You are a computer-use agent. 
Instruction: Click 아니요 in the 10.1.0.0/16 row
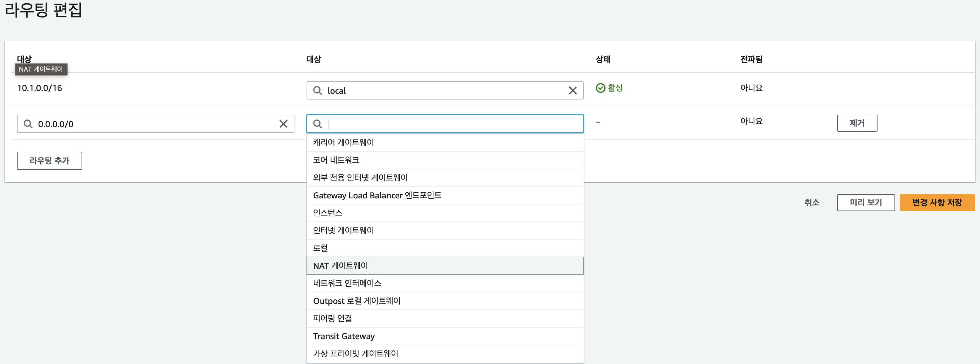tap(751, 88)
